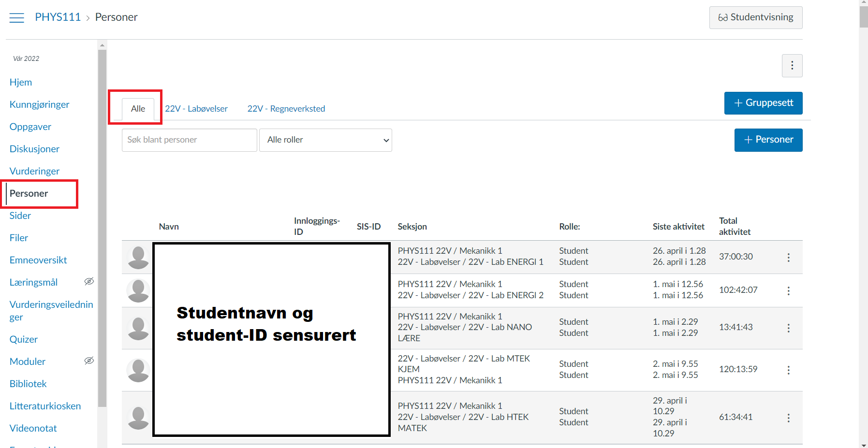Image resolution: width=868 pixels, height=448 pixels.
Task: Open Bibliotek in sidebar
Action: tap(28, 384)
